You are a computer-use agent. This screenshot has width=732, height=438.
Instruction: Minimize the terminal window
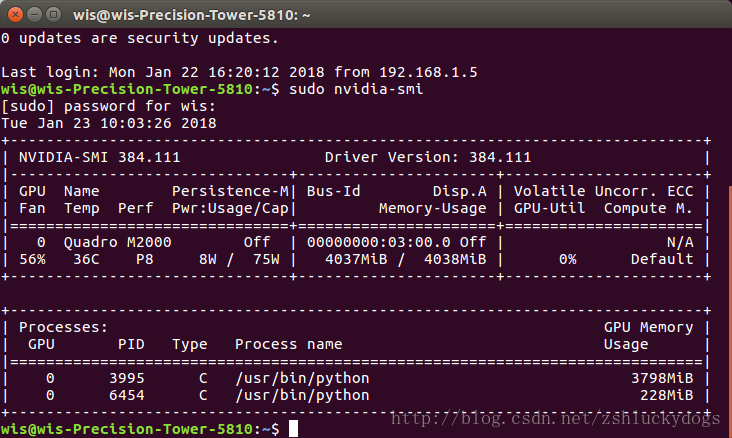pyautogui.click(x=35, y=15)
